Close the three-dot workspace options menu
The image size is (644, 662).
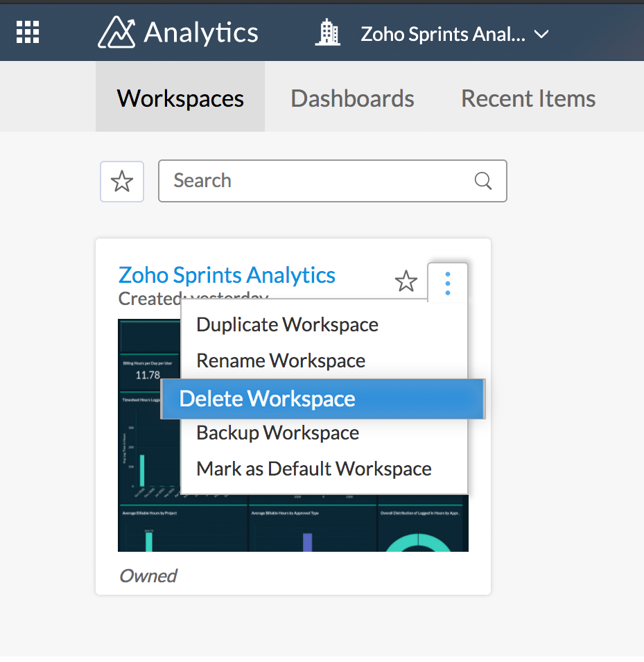448,283
